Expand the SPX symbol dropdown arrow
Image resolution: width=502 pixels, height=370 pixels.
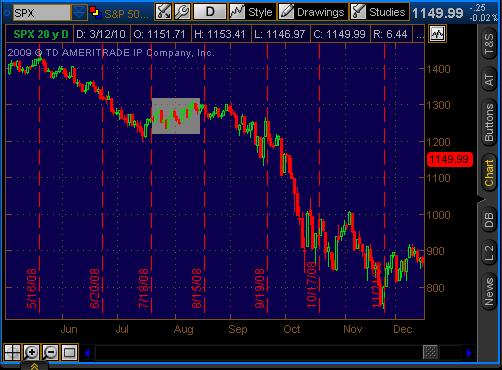pyautogui.click(x=79, y=13)
